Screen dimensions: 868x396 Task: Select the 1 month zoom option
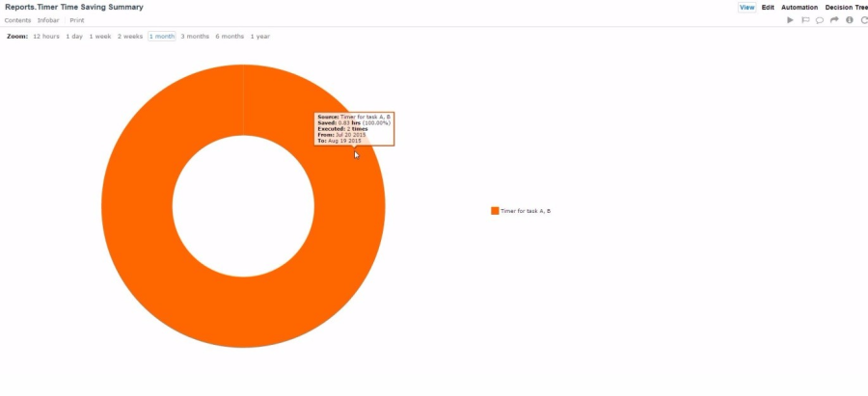coord(162,37)
